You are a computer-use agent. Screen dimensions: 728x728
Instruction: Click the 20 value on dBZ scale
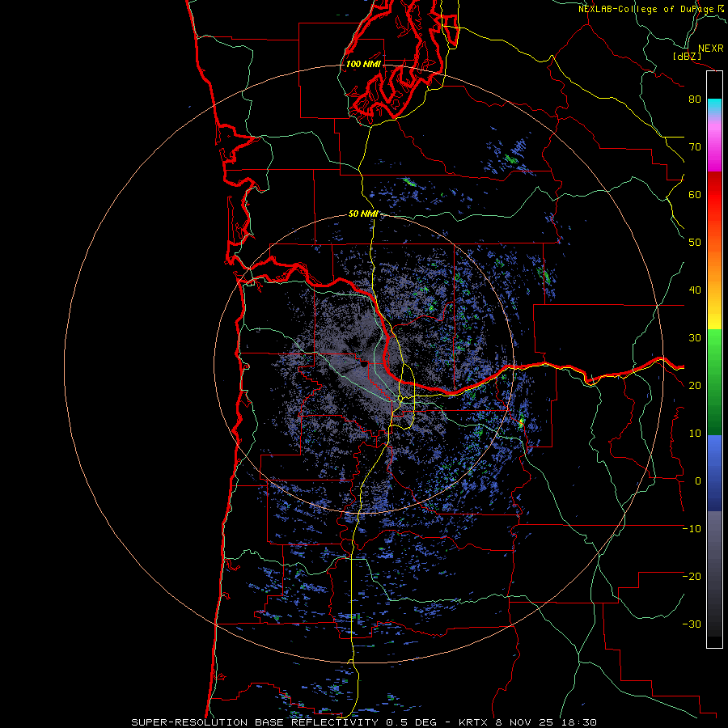point(695,386)
